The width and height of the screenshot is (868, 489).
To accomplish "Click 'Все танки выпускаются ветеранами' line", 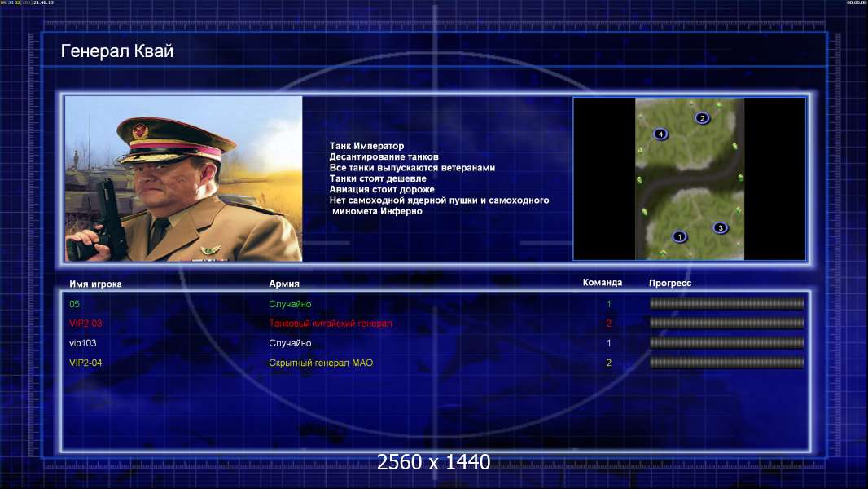I will click(x=412, y=167).
